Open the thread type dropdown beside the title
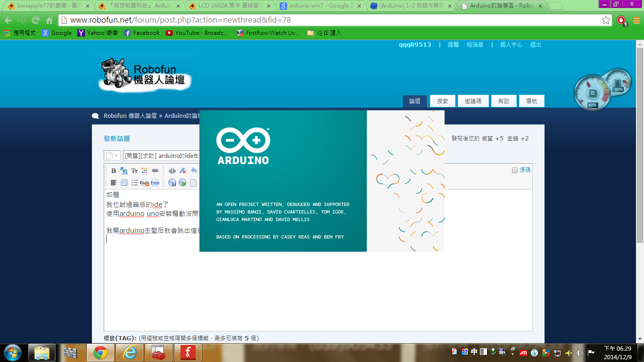The height and width of the screenshot is (362, 644). 112,156
